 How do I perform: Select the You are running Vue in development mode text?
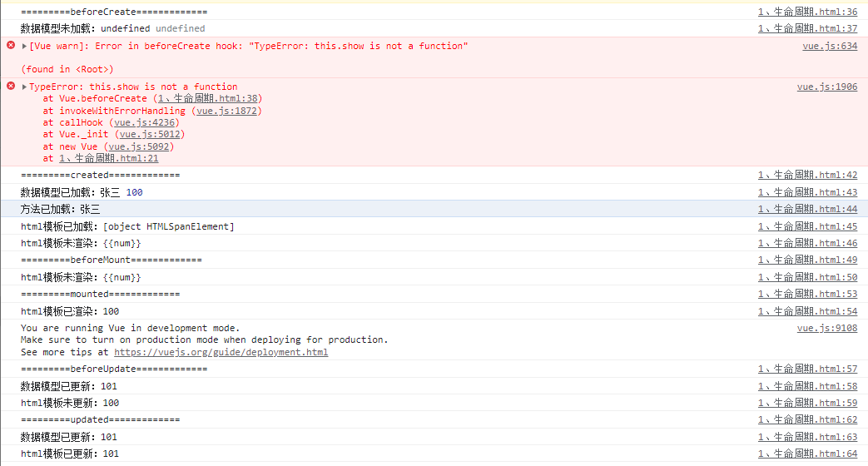coord(130,328)
